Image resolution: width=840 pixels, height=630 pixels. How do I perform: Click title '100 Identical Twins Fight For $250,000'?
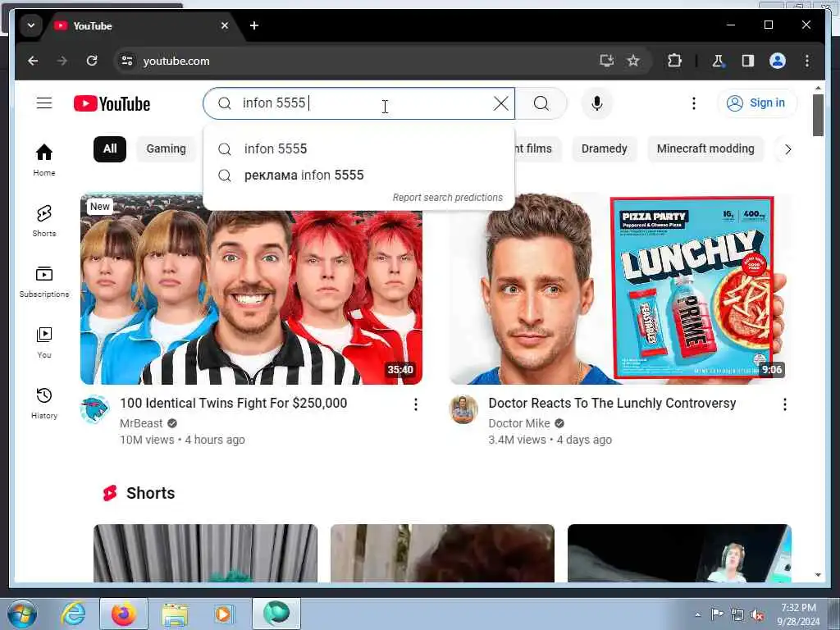tap(234, 403)
